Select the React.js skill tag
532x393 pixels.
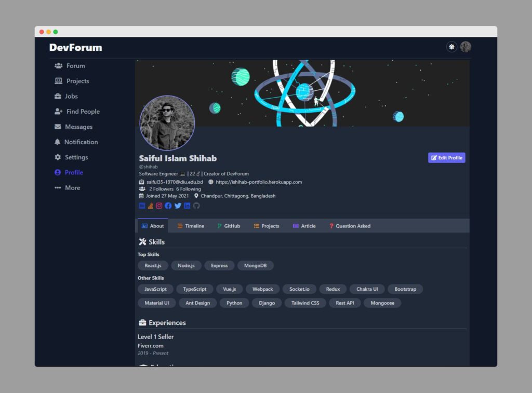coord(153,265)
